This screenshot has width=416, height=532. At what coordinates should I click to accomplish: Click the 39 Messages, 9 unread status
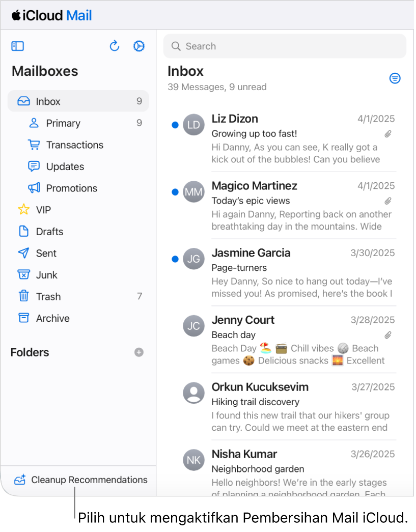click(x=217, y=87)
